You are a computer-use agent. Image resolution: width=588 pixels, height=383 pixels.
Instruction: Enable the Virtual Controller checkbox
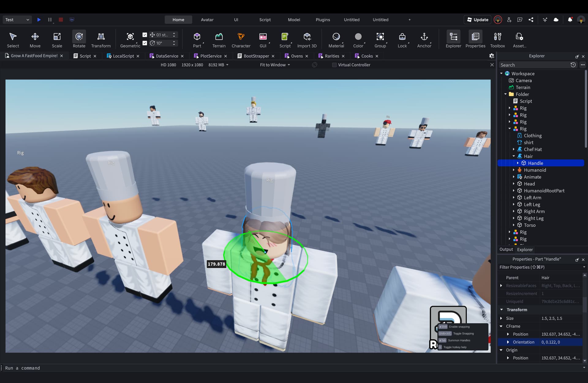point(334,65)
